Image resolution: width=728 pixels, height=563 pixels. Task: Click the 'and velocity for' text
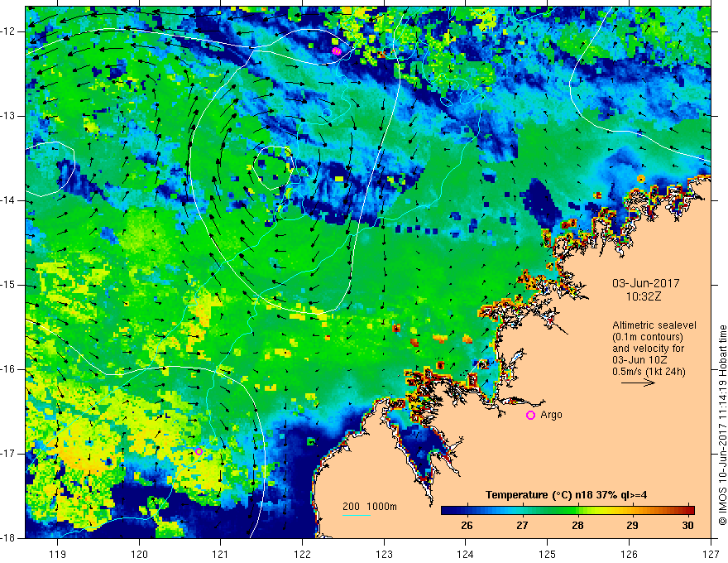click(x=648, y=349)
